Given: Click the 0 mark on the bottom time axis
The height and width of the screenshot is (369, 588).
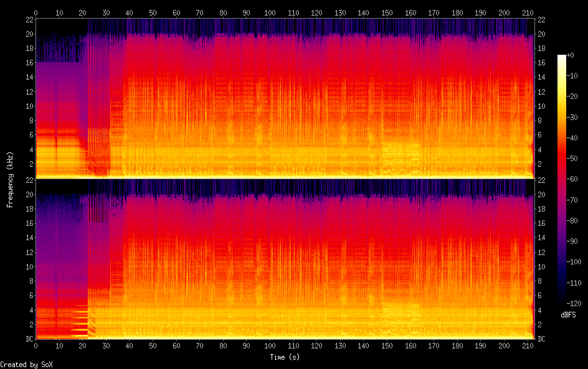Looking at the screenshot, I should tap(36, 345).
